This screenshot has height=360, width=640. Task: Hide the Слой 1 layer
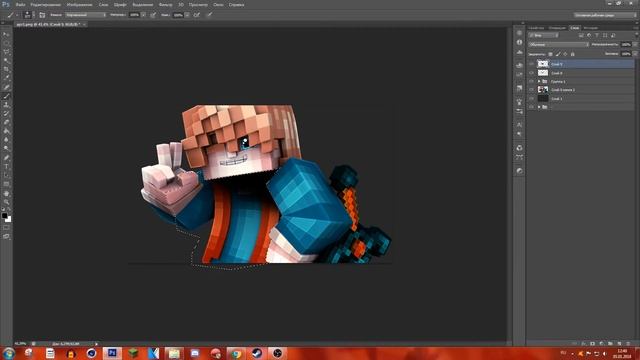point(531,98)
